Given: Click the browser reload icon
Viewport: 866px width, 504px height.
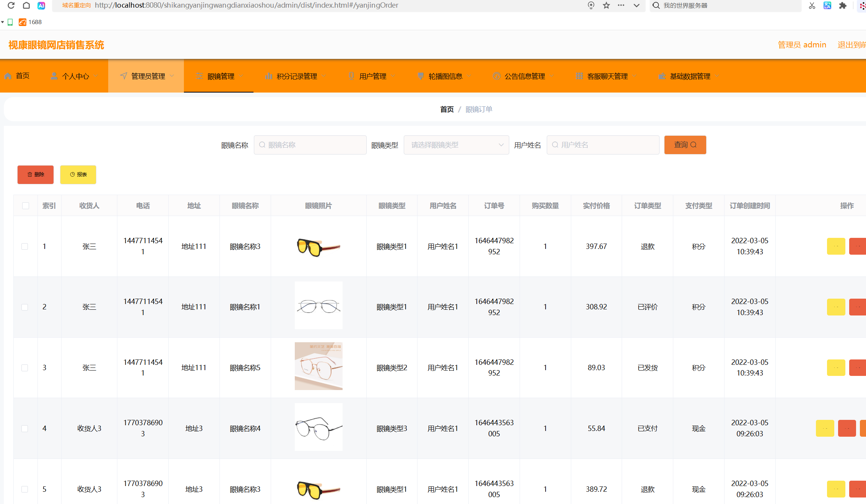Looking at the screenshot, I should point(11,5).
